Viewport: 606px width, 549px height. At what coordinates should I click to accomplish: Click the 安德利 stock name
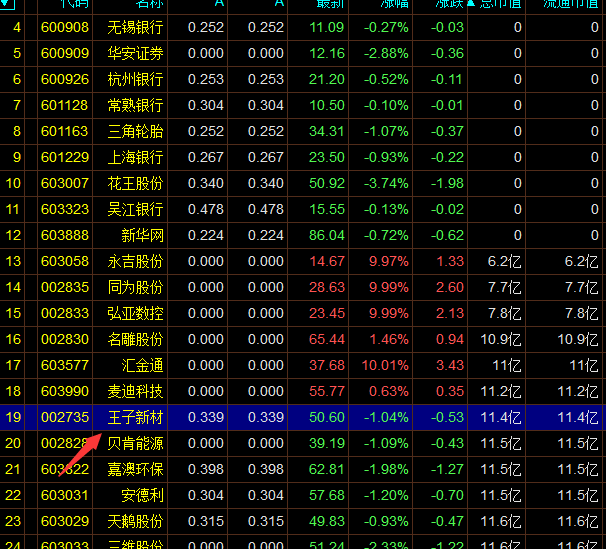coord(142,495)
